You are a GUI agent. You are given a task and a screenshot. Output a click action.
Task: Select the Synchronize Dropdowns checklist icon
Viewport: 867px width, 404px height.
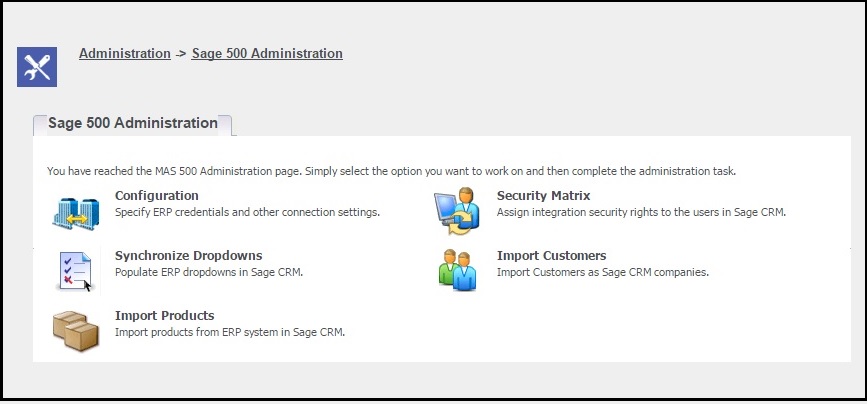(75, 271)
